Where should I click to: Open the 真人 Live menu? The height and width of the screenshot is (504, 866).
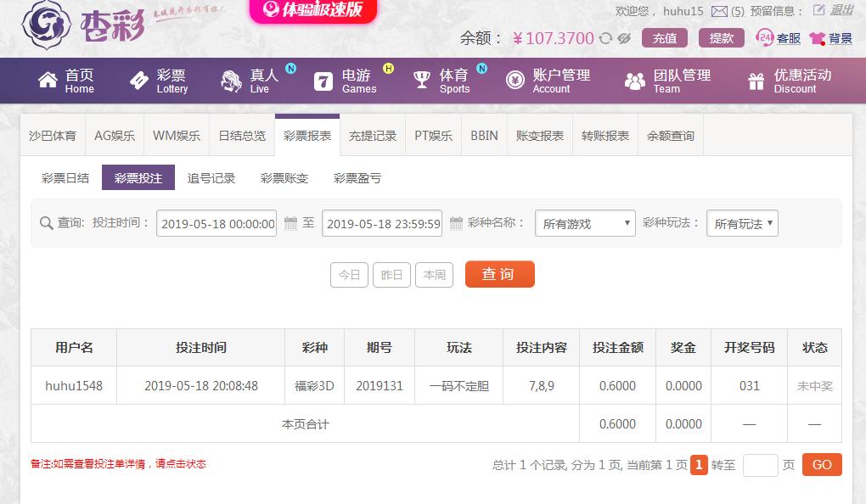[250, 81]
